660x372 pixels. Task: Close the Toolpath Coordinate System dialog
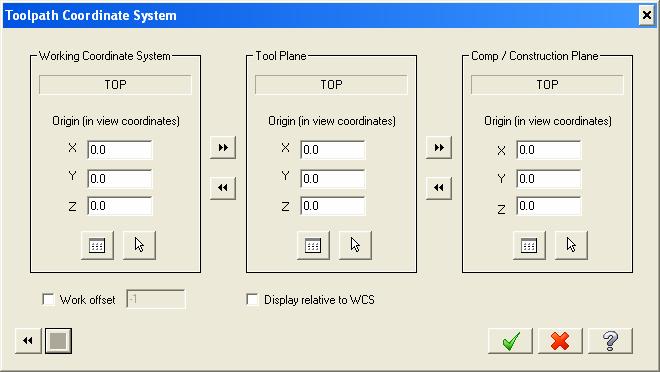tap(647, 15)
